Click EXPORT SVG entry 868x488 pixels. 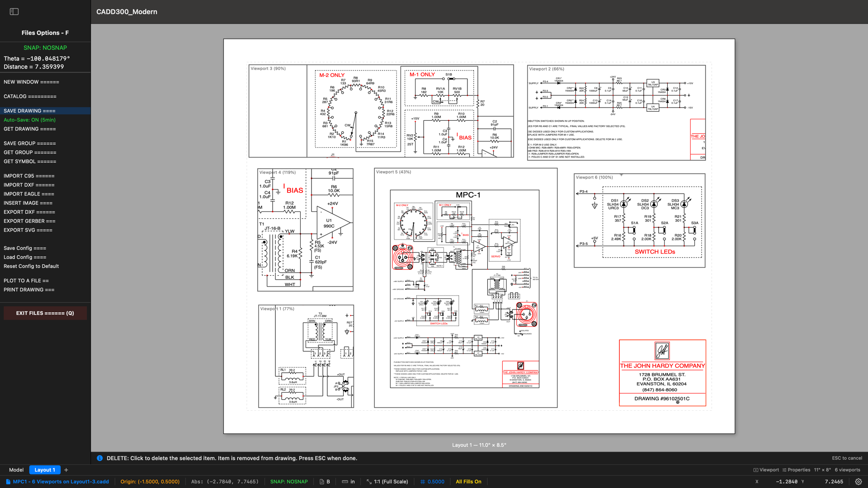(x=45, y=230)
